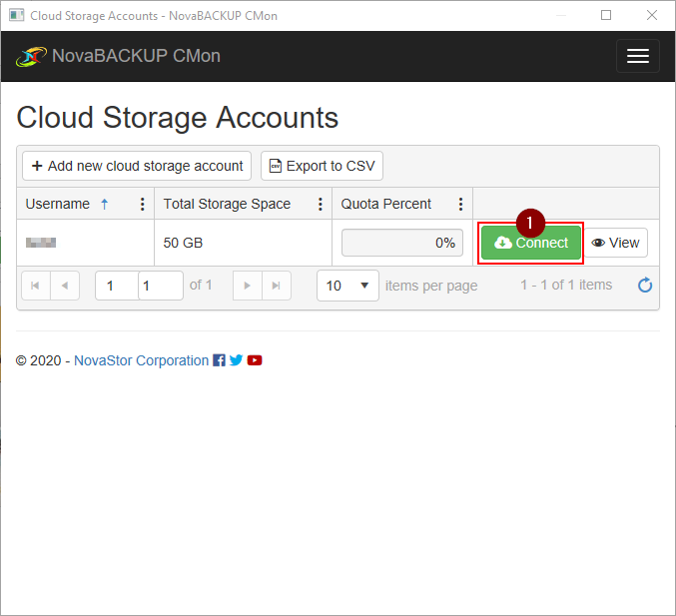Open the items per page dropdown

click(347, 286)
